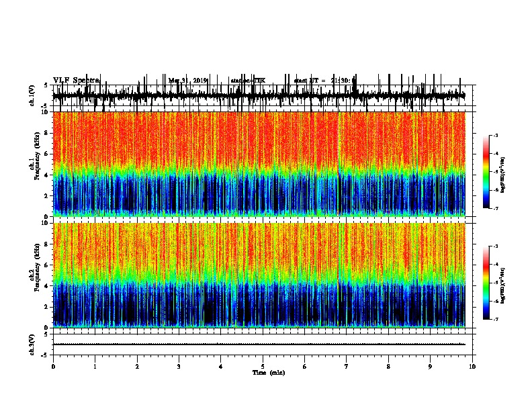Click the ch.2 spectrogram colorbar
This screenshot has height=411, width=532.
[x=486, y=283]
